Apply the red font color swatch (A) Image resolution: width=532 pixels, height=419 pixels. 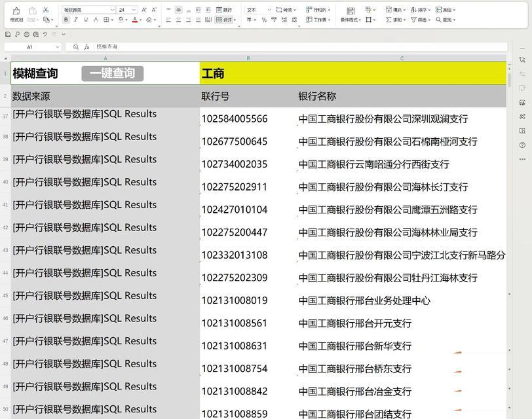click(x=135, y=20)
